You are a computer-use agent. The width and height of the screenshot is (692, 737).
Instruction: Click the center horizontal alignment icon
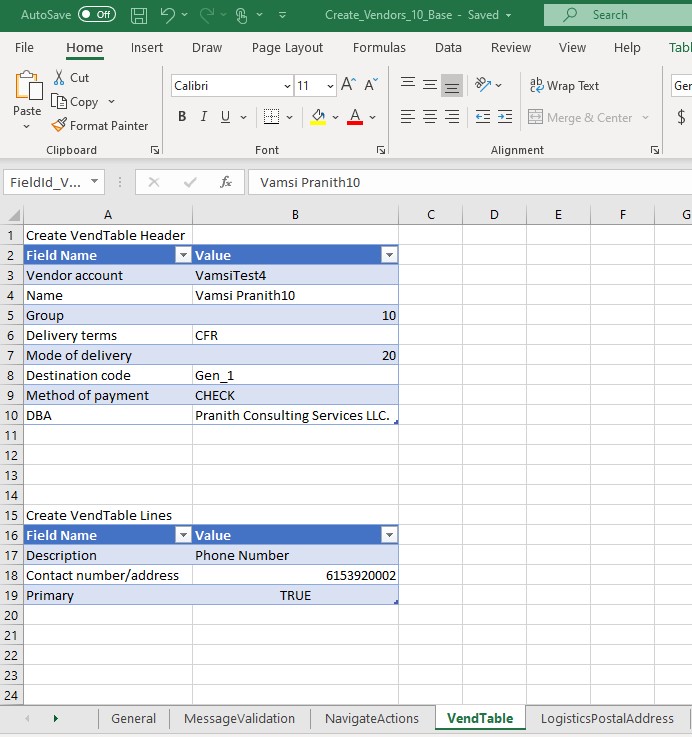point(429,117)
